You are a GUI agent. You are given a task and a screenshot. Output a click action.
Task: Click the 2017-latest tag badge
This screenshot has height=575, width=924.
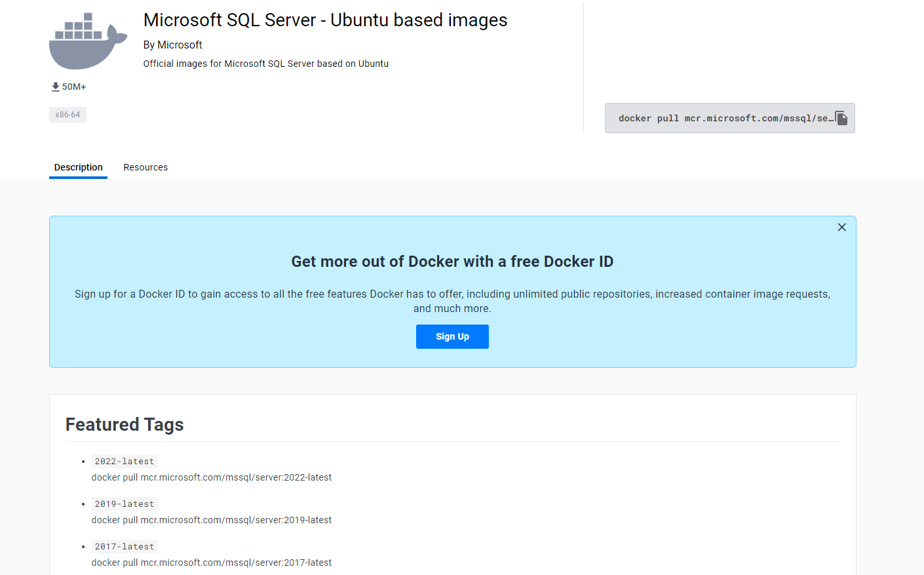[125, 546]
